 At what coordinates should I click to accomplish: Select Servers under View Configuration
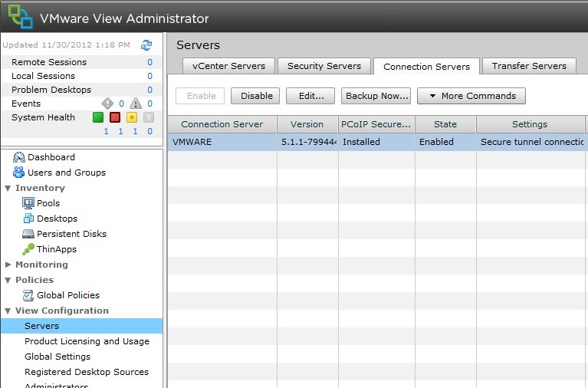point(82,326)
